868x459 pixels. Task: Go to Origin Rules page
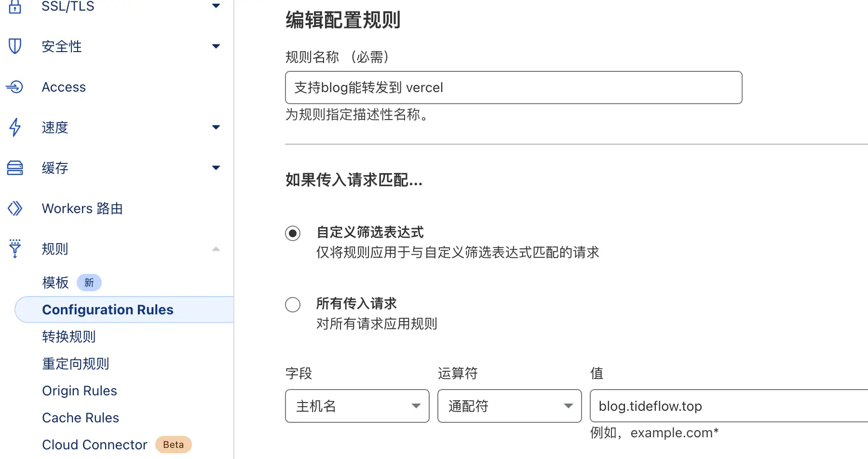(x=80, y=391)
